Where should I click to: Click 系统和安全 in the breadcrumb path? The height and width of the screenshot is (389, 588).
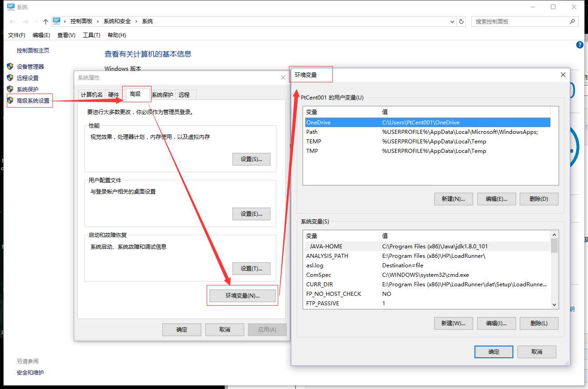point(117,21)
